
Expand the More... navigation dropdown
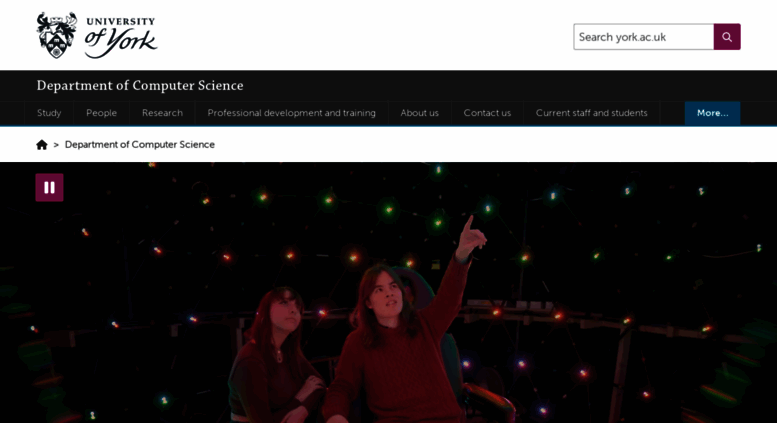[713, 113]
